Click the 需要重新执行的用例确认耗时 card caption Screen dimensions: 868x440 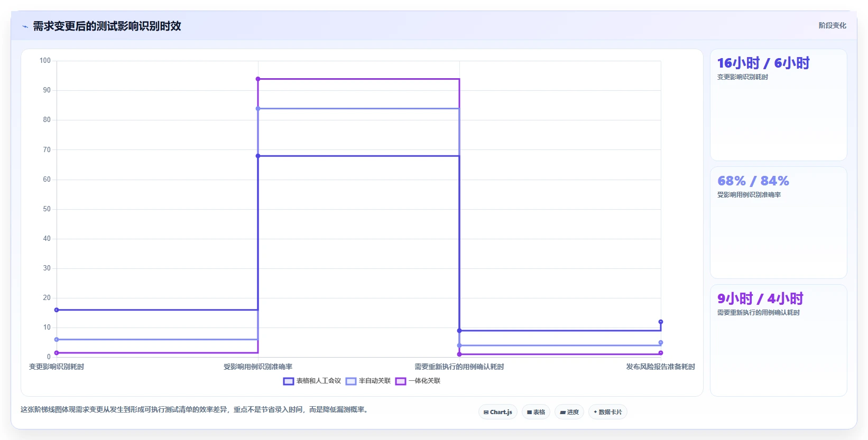click(759, 313)
